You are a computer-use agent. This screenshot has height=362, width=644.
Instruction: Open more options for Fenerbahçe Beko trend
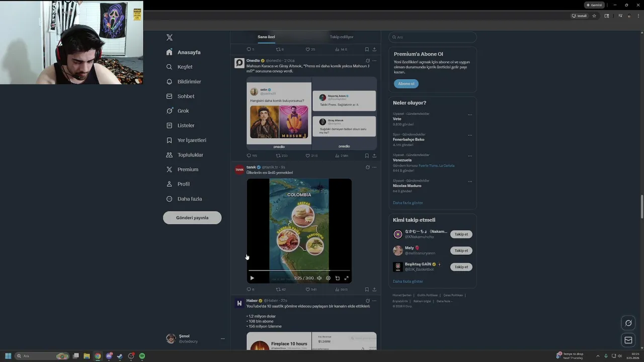[470, 135]
